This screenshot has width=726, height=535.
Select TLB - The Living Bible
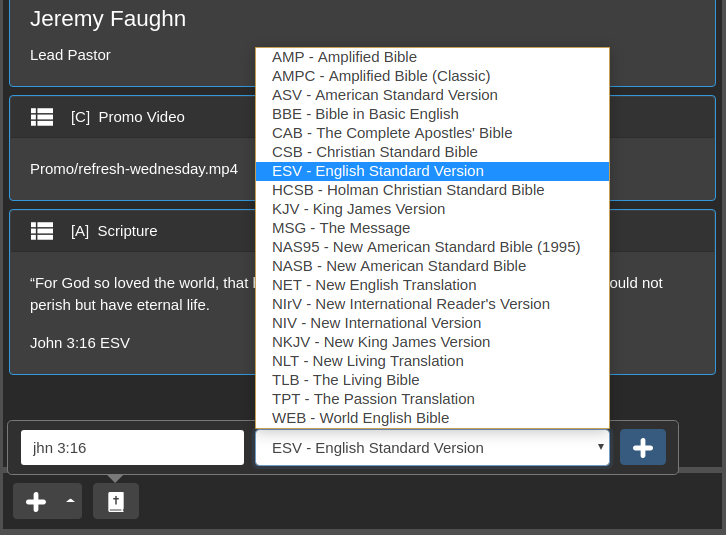(432, 380)
